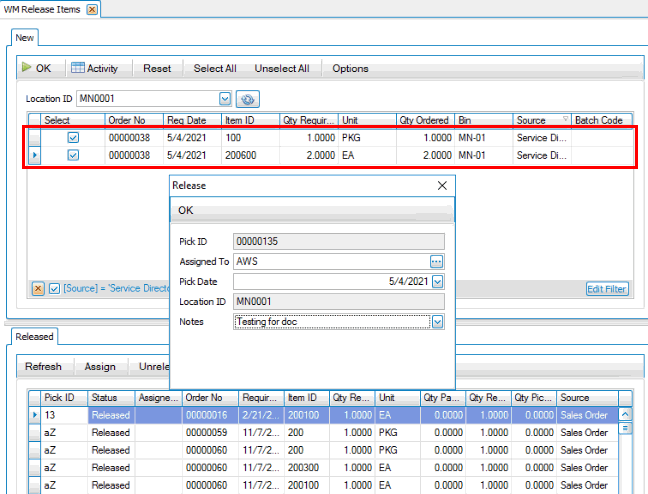Screen dimensions: 648x494
Task: Uncheck the select box for item 200600
Action: click(x=73, y=155)
